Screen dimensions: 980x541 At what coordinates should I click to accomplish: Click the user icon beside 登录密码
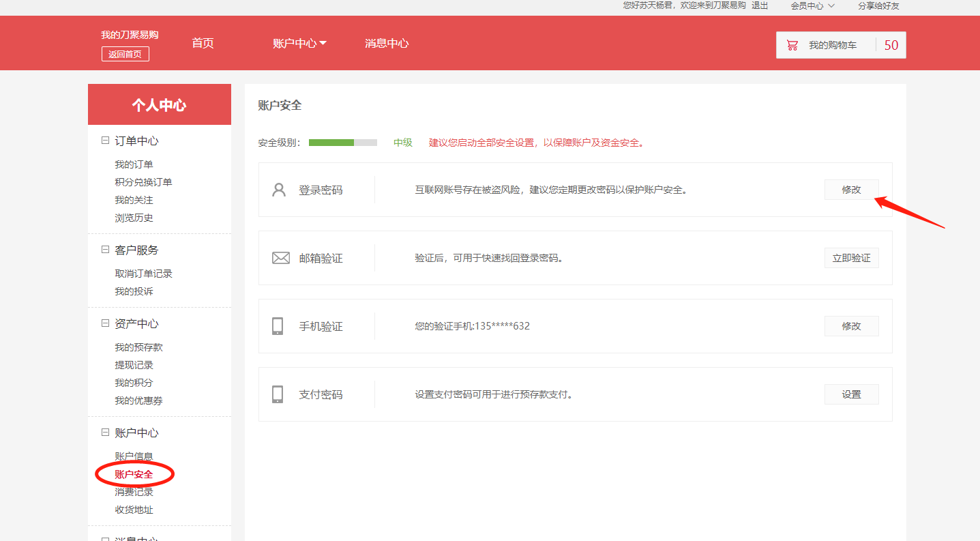(278, 190)
